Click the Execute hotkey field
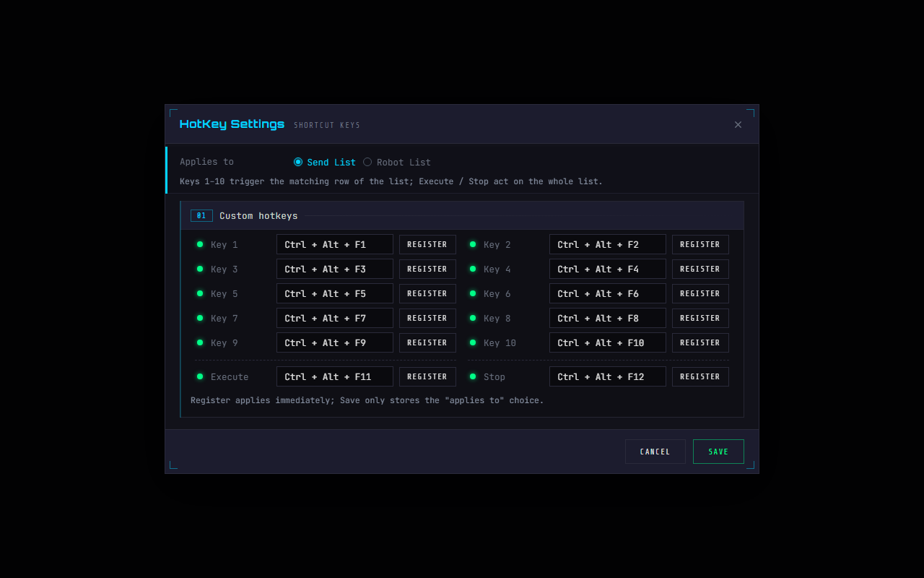This screenshot has height=578, width=924. point(335,376)
